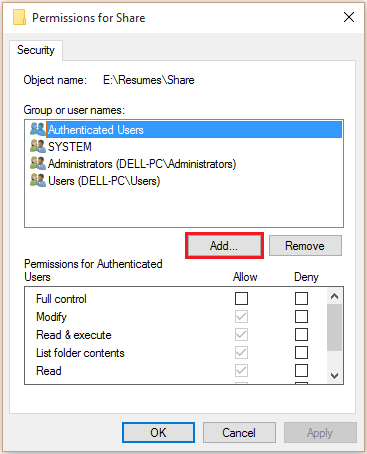
Task: Click the folder icon in title bar
Action: tap(19, 17)
